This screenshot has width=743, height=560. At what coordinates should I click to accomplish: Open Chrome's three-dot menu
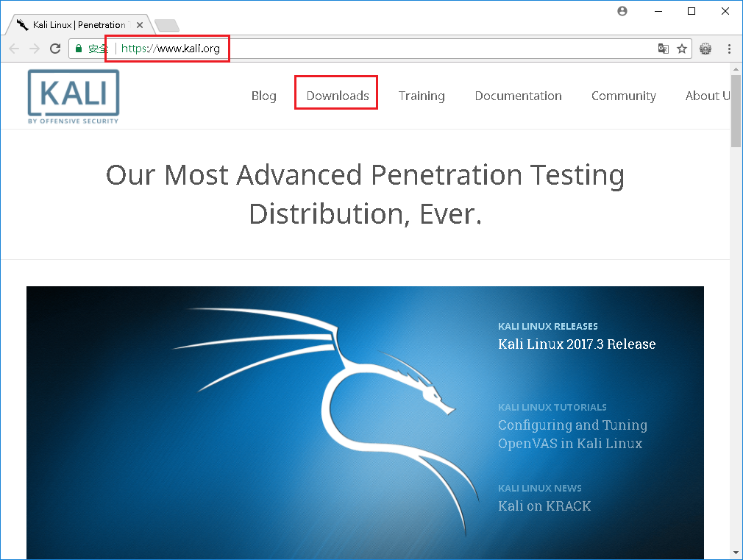729,49
